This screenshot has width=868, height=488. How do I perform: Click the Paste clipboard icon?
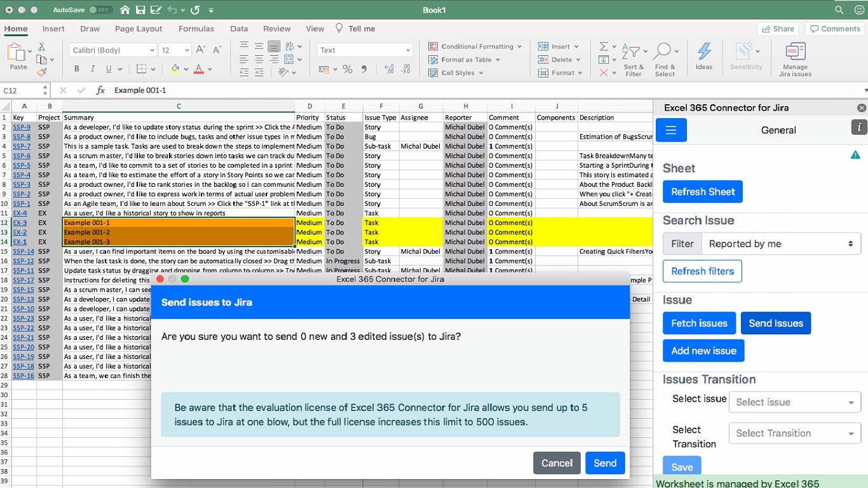click(x=18, y=53)
